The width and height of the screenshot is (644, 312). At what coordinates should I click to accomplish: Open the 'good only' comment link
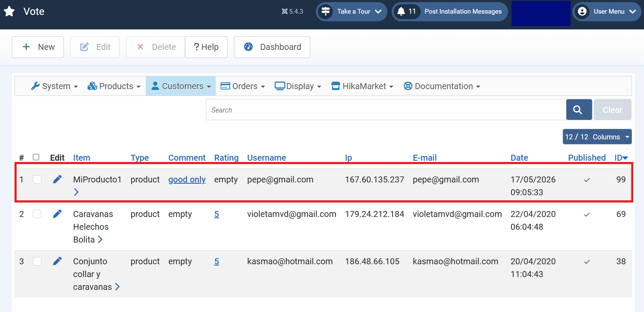pyautogui.click(x=187, y=179)
